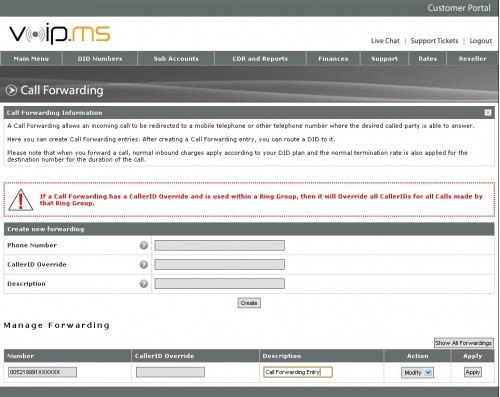500x397 pixels.
Task: Click the red warning triangle icon
Action: click(20, 200)
